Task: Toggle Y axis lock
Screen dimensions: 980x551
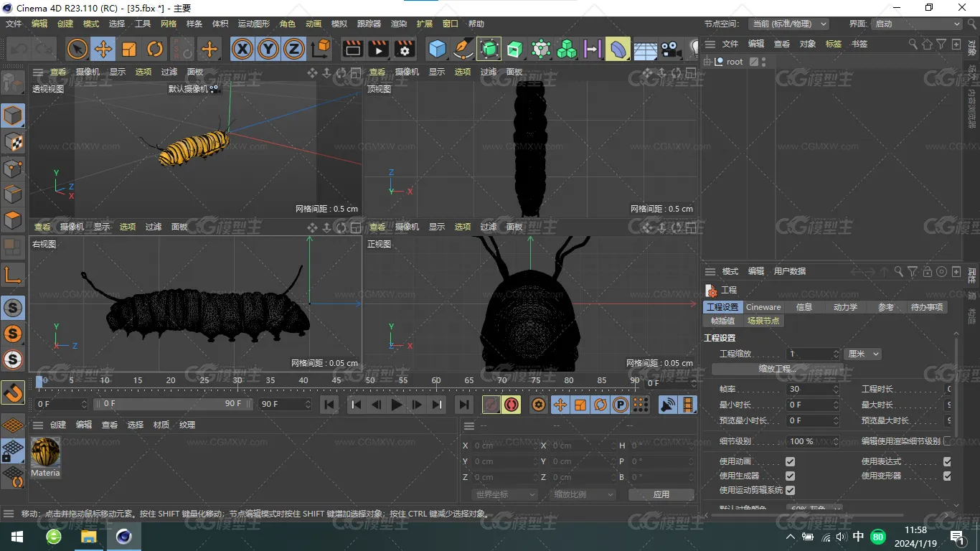Action: coord(268,49)
